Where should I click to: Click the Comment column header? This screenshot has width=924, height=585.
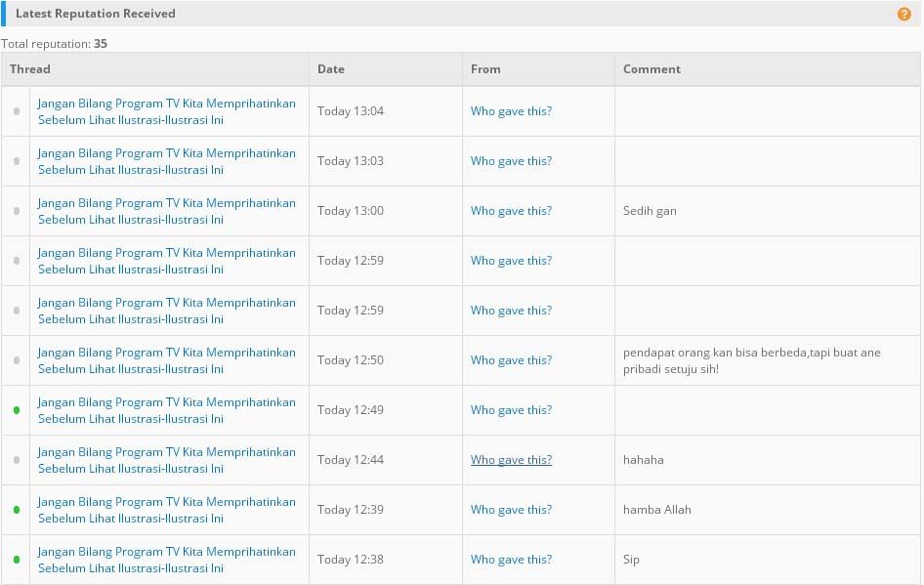click(x=651, y=69)
